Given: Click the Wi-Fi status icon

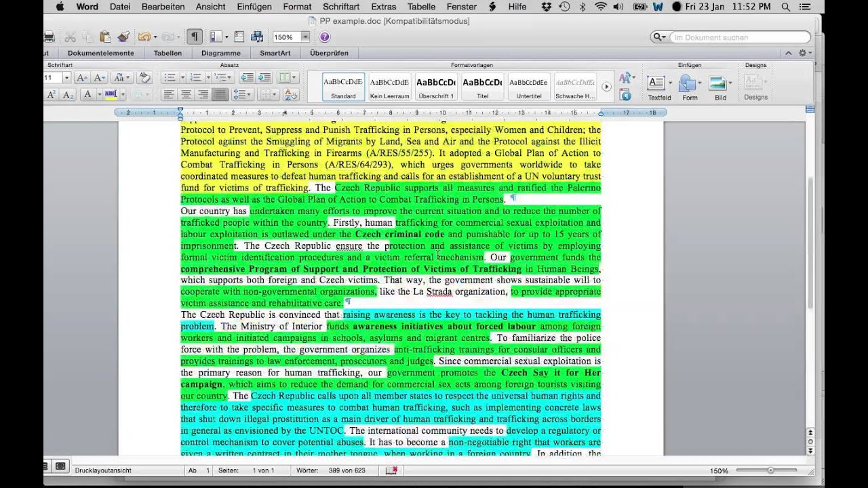Looking at the screenshot, I should 600,7.
